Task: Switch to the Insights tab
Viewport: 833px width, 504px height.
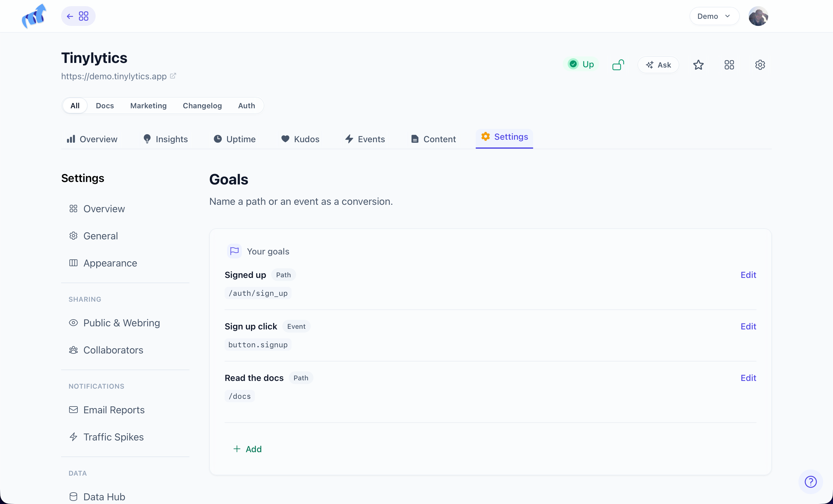Action: click(x=165, y=139)
